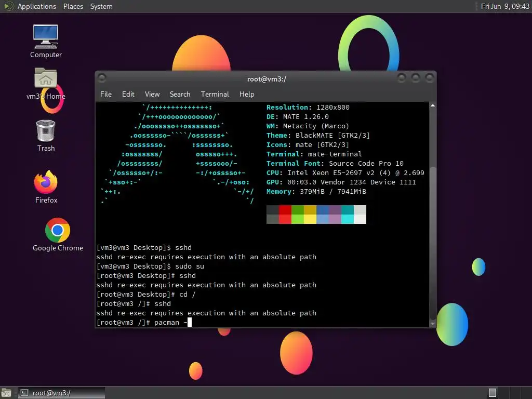Click the 'sudo su' command line
The height and width of the screenshot is (399, 532).
[x=150, y=267]
